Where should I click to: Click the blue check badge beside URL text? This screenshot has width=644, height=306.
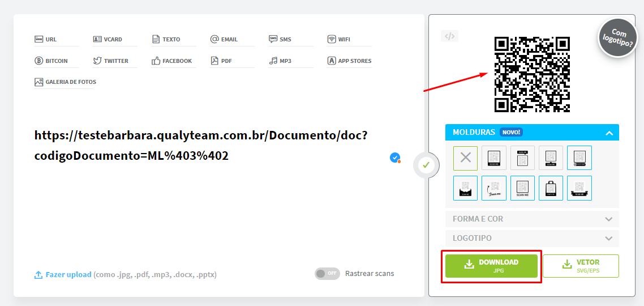pos(394,157)
